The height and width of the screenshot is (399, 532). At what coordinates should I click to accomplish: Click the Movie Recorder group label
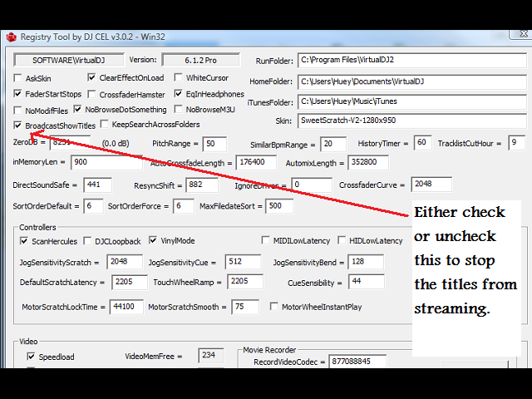coord(269,350)
